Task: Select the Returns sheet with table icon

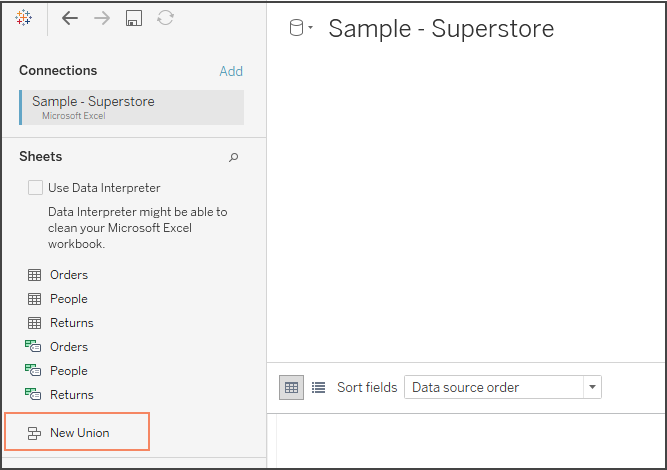Action: click(60, 323)
